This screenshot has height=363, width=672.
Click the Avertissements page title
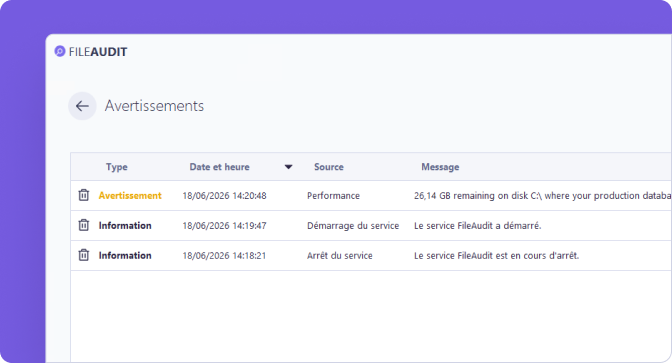[x=154, y=106]
